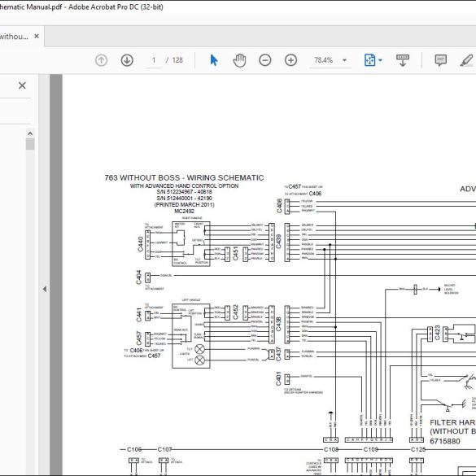Activate the Hand pan tool

click(x=239, y=60)
